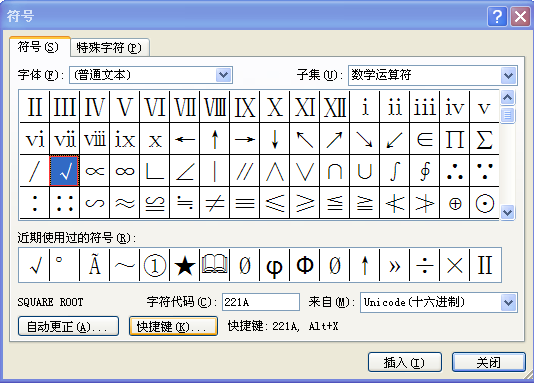Pick the Roman numeral IX symbol
This screenshot has height=383, width=534.
click(245, 107)
